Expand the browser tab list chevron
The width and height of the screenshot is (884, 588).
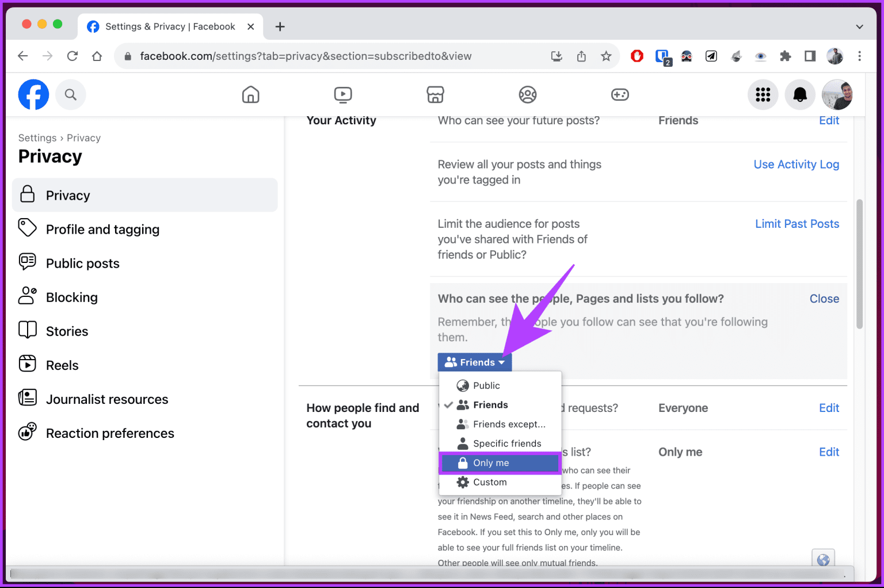coord(859,26)
